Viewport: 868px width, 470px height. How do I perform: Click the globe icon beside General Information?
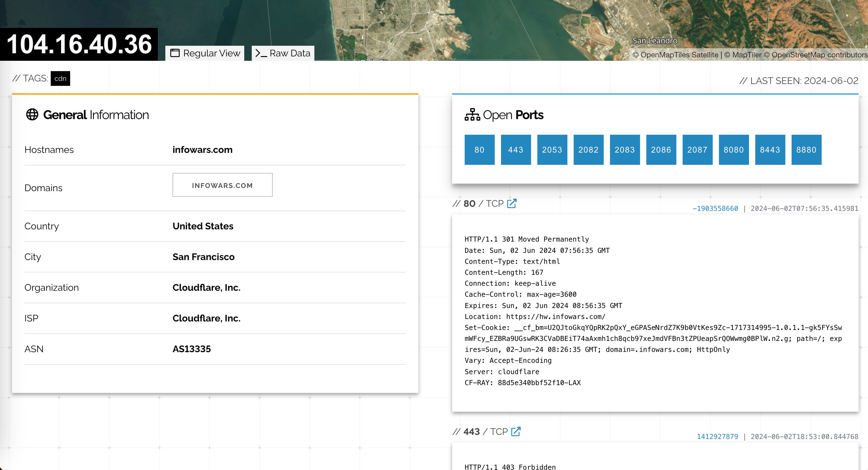pyautogui.click(x=32, y=115)
